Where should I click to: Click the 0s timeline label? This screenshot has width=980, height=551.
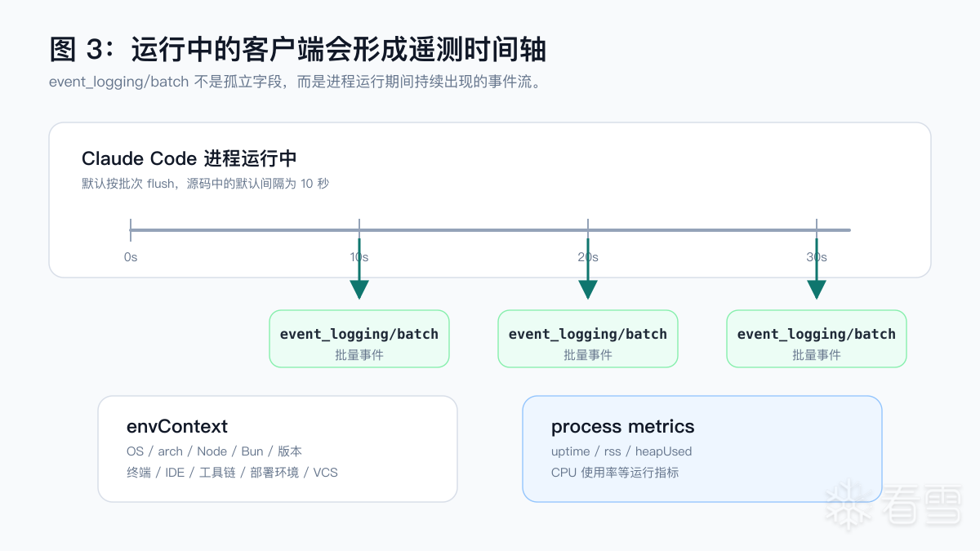point(131,257)
